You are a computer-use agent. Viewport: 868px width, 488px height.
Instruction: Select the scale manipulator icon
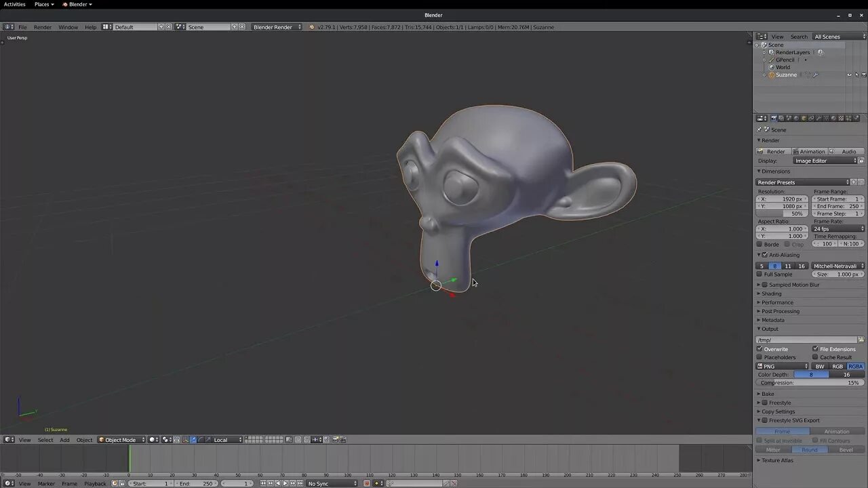point(209,440)
